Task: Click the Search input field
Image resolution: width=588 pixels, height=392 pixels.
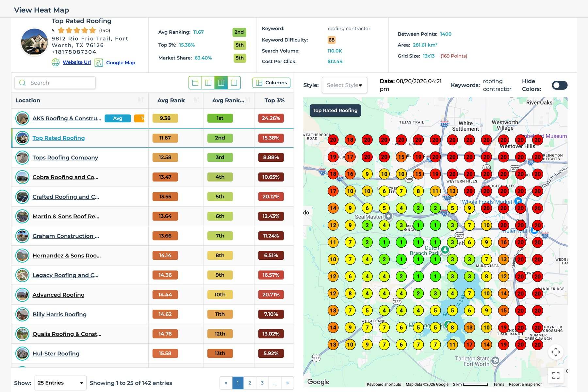Action: [55, 83]
